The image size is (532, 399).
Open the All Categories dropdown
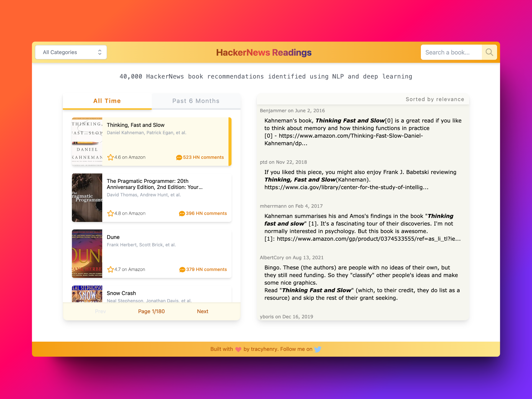click(x=71, y=52)
